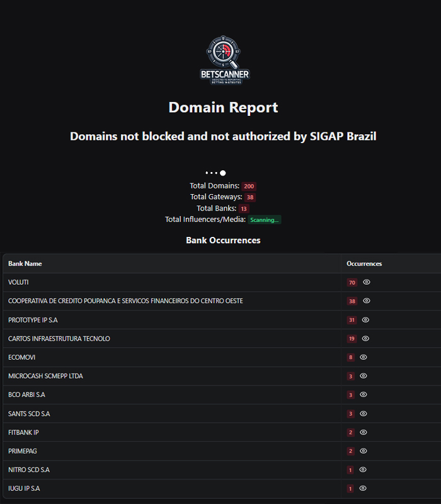The height and width of the screenshot is (504, 441).
Task: Select the large active pagination dot
Action: click(223, 173)
